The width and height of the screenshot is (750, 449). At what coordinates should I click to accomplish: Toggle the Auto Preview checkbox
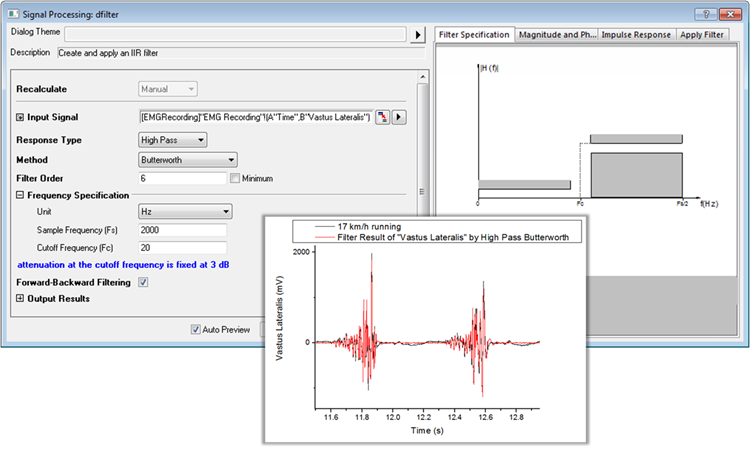[x=196, y=328]
